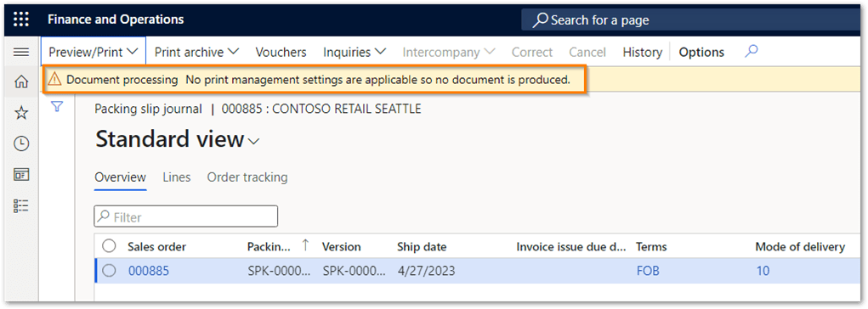
Task: Click the warning triangle icon in message bar
Action: click(54, 80)
